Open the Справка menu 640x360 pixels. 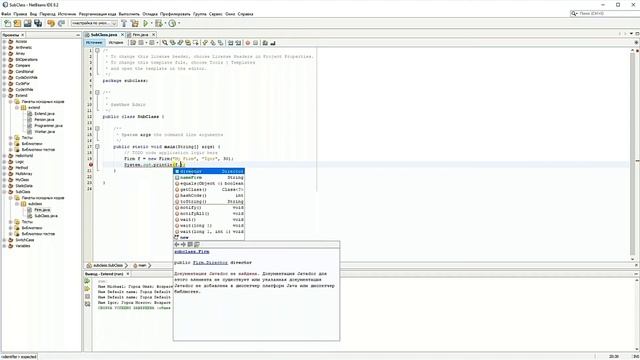pos(245,14)
